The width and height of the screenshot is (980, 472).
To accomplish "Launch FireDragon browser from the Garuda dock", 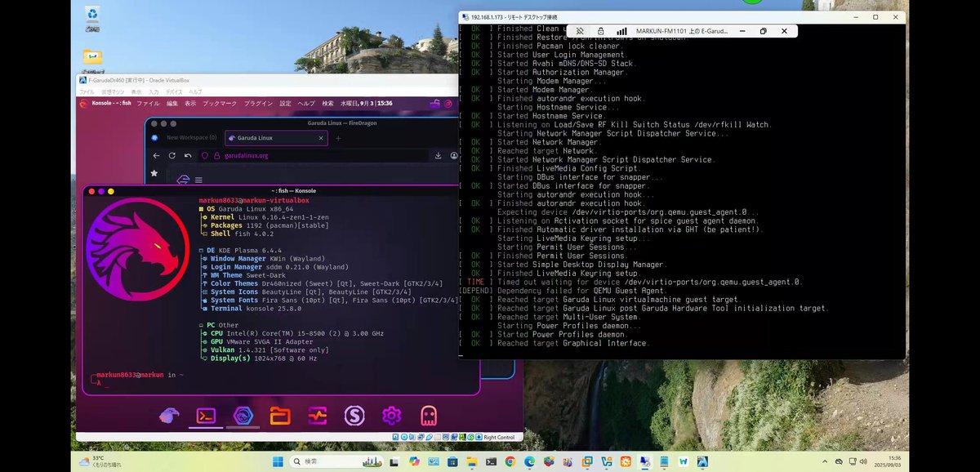I will click(x=243, y=416).
